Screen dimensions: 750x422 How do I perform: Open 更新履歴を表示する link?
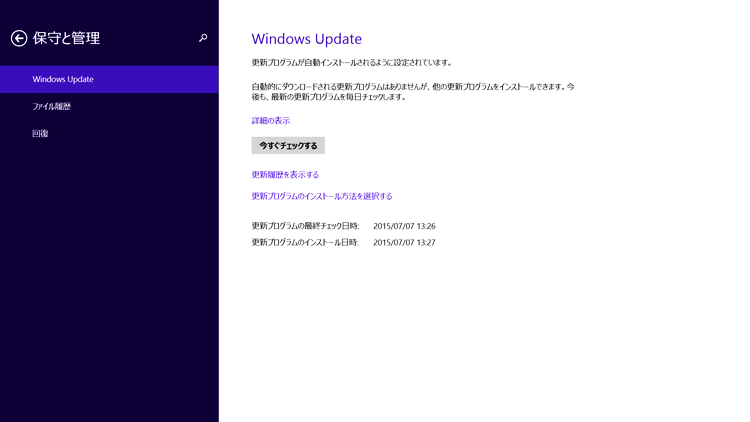tap(285, 175)
